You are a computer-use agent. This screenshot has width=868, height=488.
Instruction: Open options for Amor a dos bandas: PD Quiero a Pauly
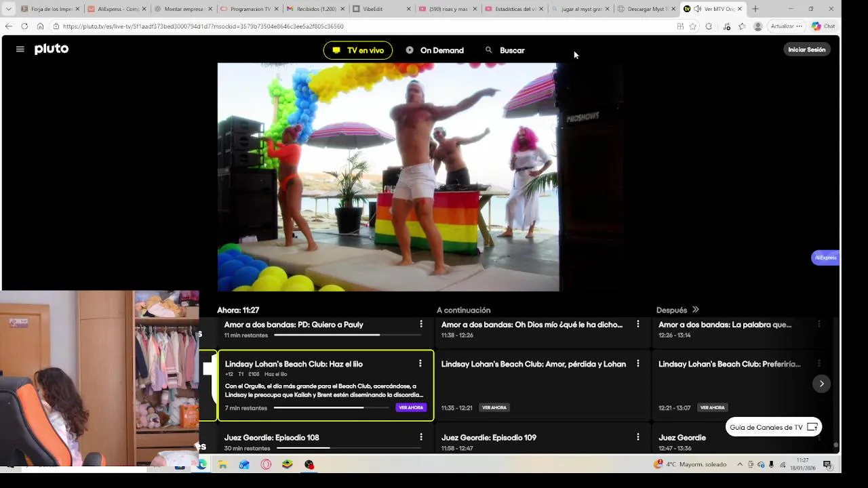(421, 324)
